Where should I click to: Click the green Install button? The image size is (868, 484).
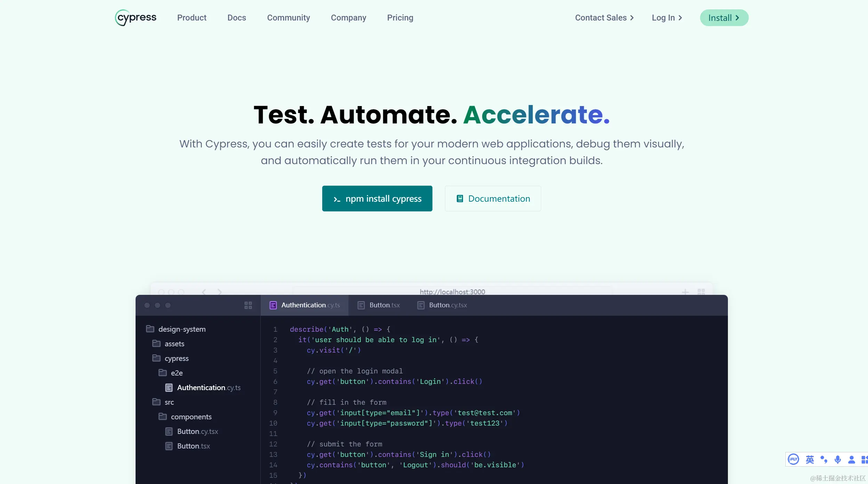pyautogui.click(x=724, y=18)
